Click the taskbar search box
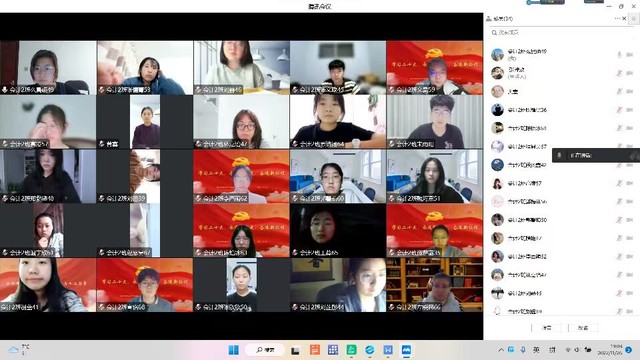The height and width of the screenshot is (360, 640). point(265,350)
